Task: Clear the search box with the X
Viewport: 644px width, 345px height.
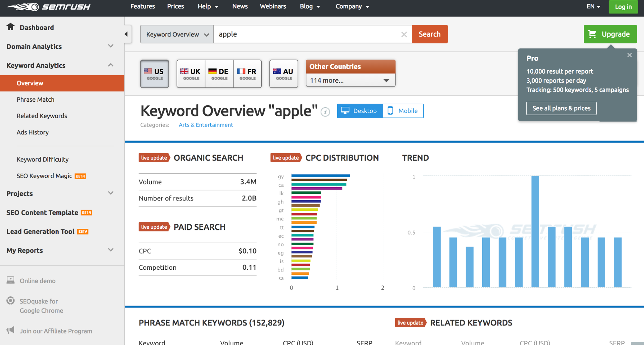Action: point(404,34)
